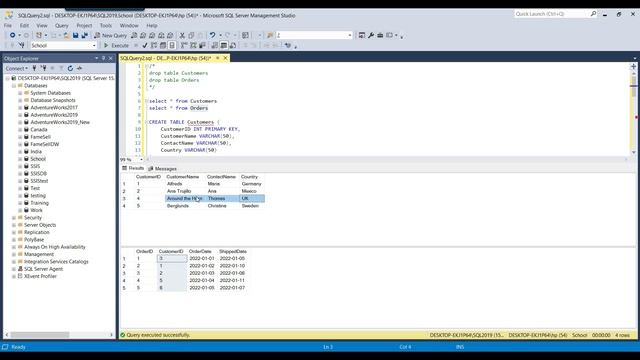Click the CustomerName column header
640x360 pixels.
[x=182, y=177]
